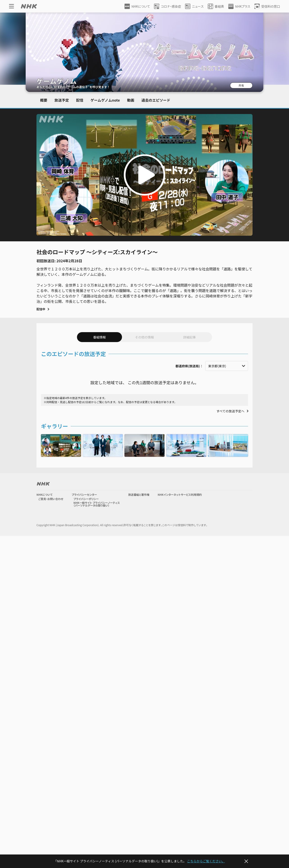Click the 配信中 link with arrow

[x=43, y=309]
